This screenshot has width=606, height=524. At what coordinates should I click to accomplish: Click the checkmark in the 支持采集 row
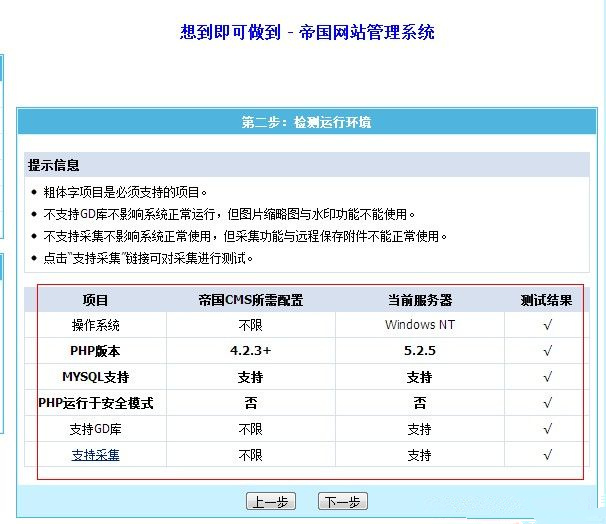(547, 455)
